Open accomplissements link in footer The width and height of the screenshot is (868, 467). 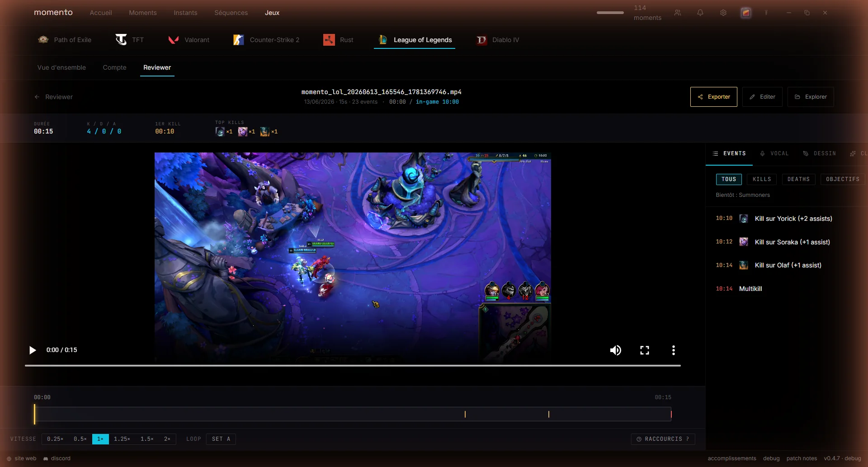732,458
